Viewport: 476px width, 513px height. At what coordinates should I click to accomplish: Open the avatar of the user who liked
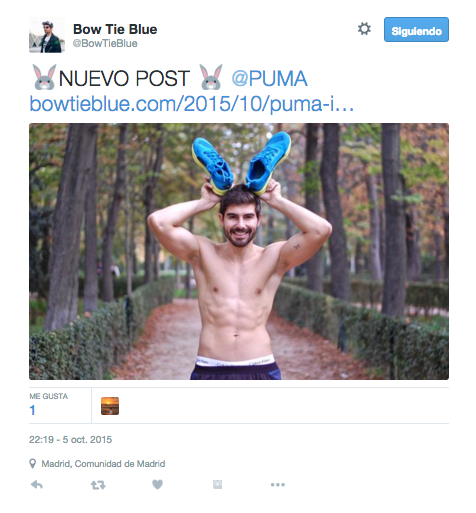click(x=110, y=406)
